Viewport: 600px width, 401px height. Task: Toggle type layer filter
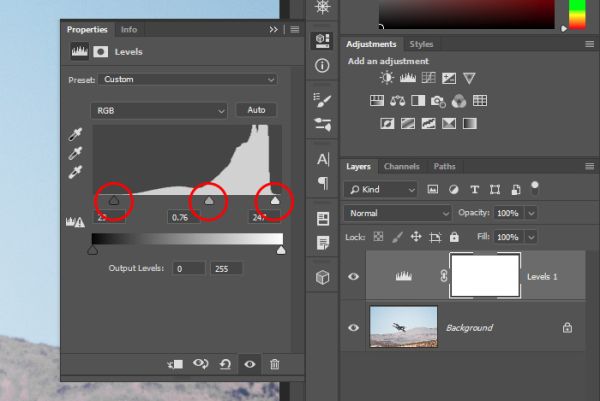pos(474,189)
